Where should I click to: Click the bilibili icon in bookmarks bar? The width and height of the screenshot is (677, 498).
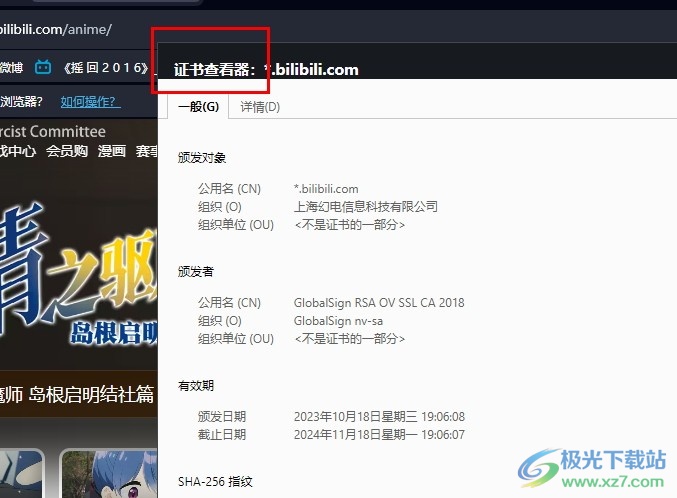tap(43, 67)
